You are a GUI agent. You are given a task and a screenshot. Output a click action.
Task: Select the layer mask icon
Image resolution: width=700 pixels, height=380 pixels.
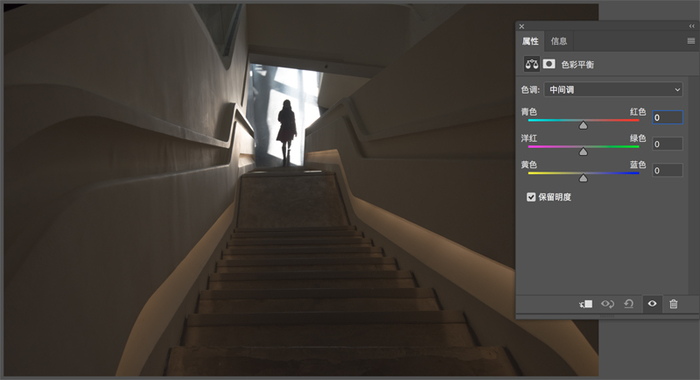pyautogui.click(x=549, y=64)
